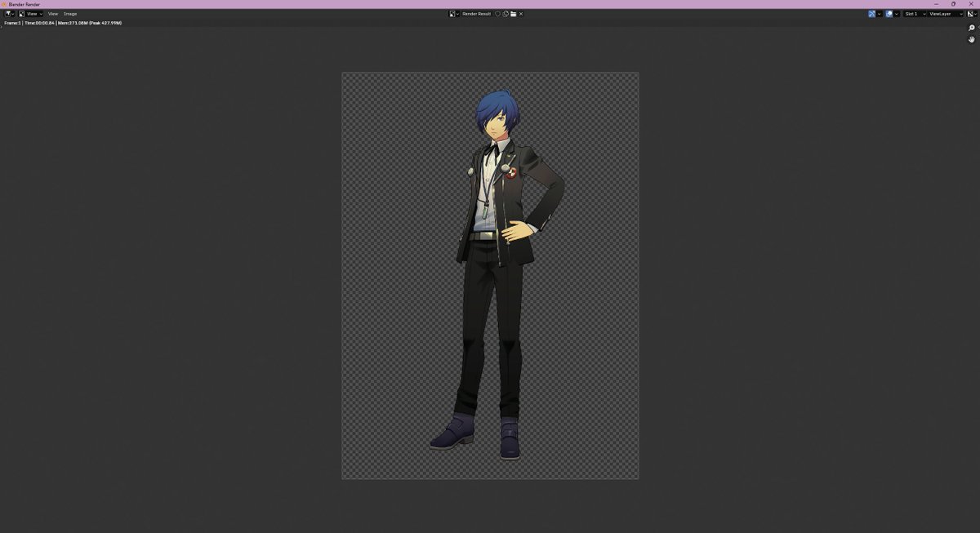Unlink the Render Result image
Screen dimensions: 980x533
[x=521, y=14]
